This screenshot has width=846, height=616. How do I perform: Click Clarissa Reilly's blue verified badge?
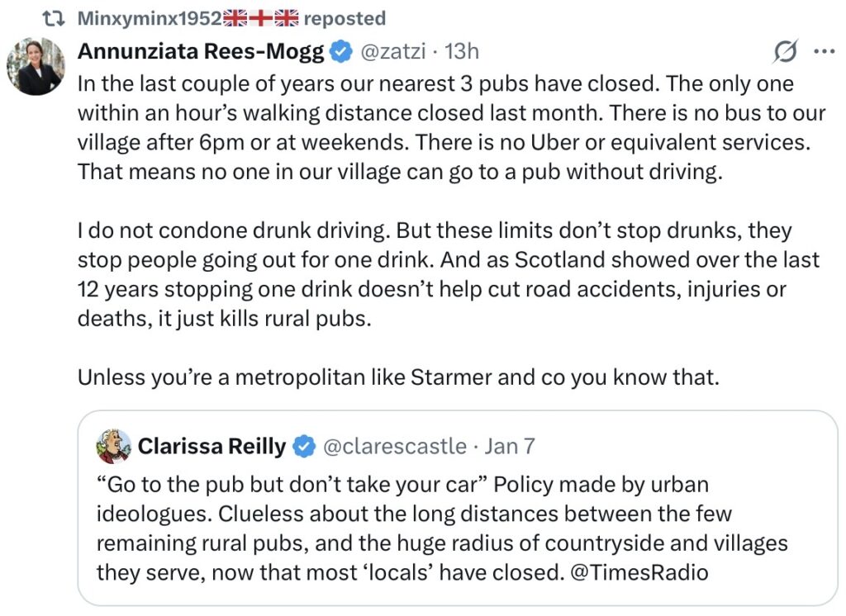tap(303, 447)
